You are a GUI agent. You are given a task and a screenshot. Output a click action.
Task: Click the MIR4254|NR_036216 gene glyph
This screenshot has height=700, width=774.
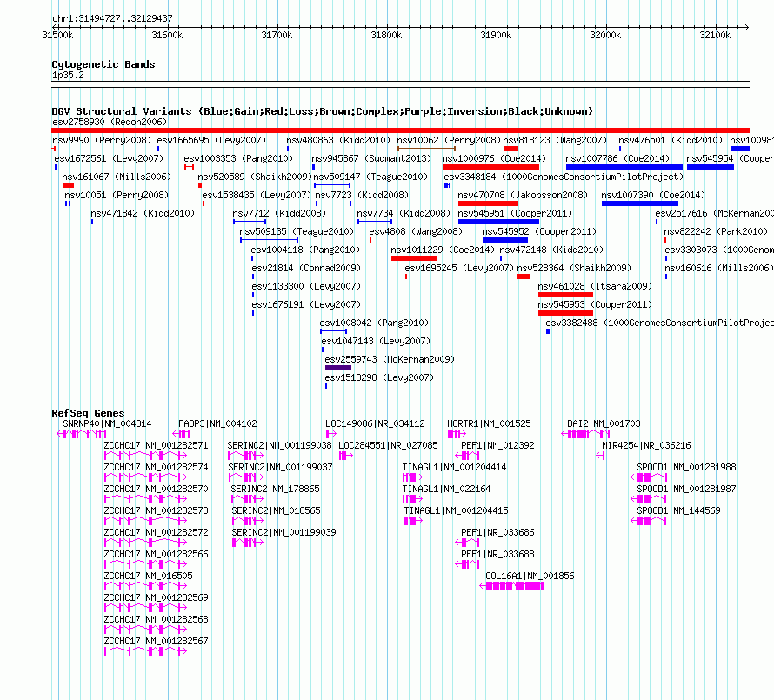point(600,456)
